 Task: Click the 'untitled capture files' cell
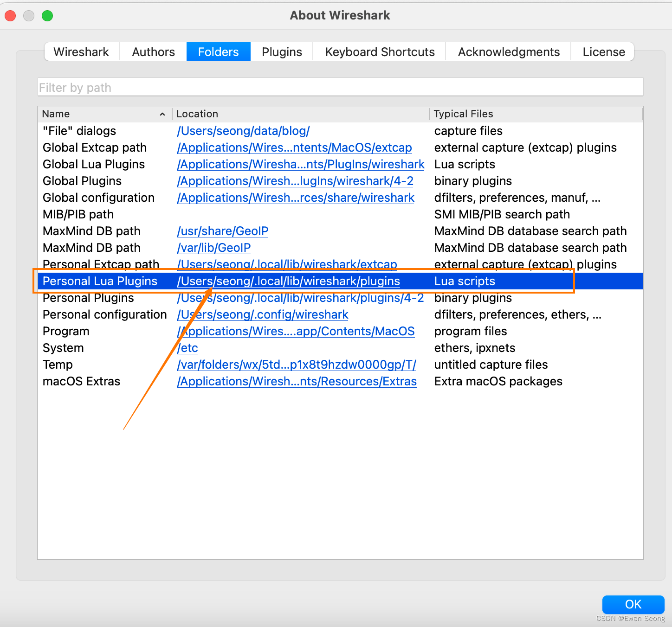point(491,365)
